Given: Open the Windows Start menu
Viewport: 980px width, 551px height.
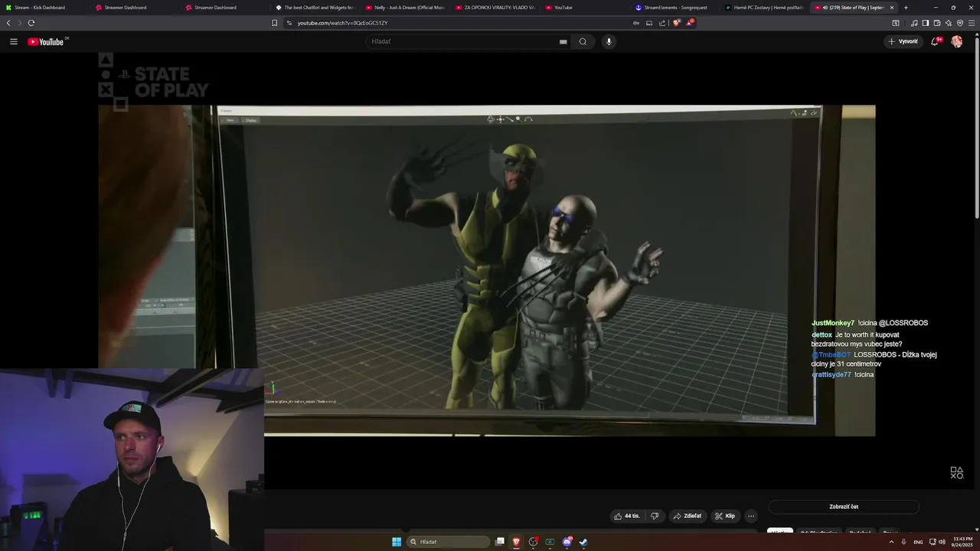Looking at the screenshot, I should click(397, 542).
